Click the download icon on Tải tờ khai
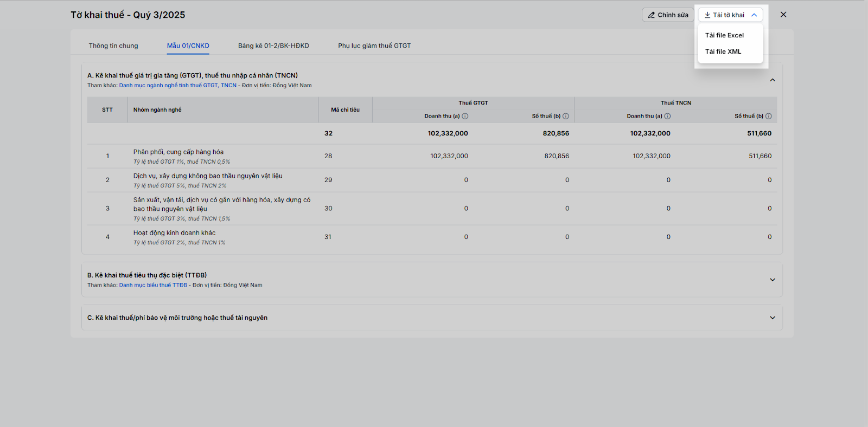The width and height of the screenshot is (868, 427). 707,15
